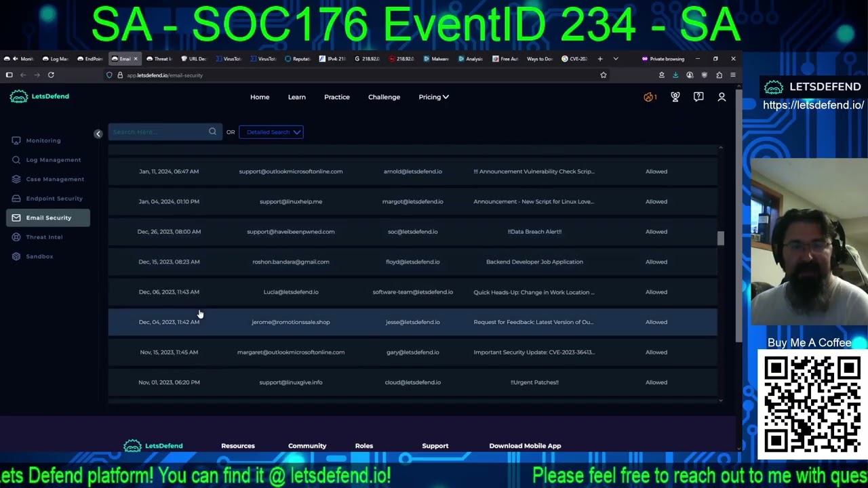Image resolution: width=868 pixels, height=488 pixels.
Task: Open email from support@outlookmicrosoftonline.com
Action: (412, 171)
